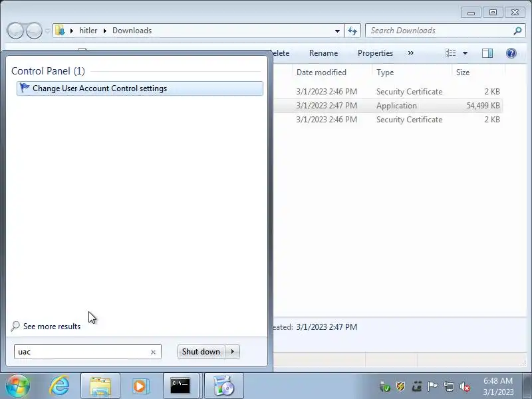Click the Explorer back navigation button
This screenshot has height=399, width=532.
[x=15, y=31]
